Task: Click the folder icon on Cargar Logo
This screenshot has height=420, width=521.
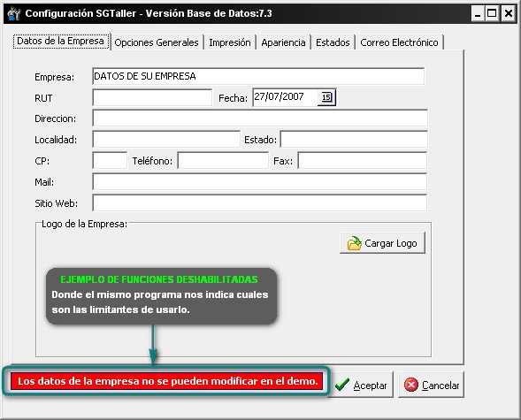Action: click(x=354, y=243)
